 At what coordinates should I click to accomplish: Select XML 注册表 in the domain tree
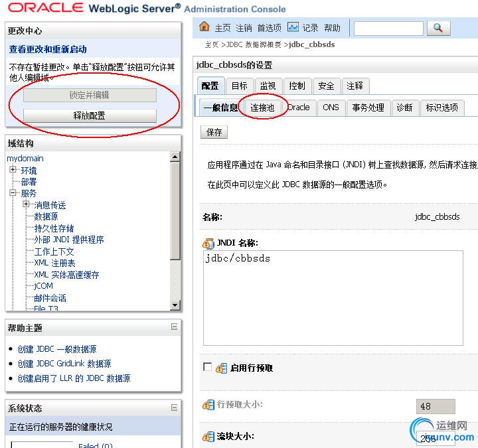click(54, 263)
